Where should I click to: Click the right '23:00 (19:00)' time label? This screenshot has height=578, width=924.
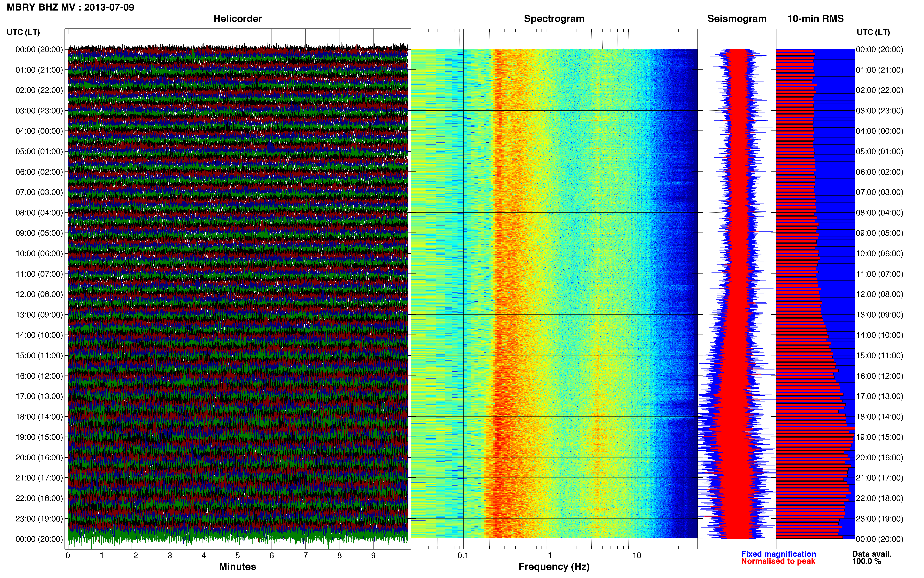click(880, 519)
